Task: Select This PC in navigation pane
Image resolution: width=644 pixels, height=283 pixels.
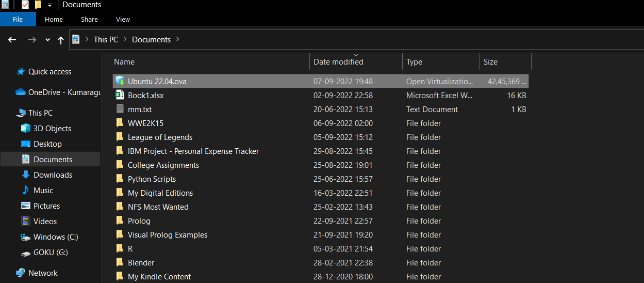Action: (40, 113)
